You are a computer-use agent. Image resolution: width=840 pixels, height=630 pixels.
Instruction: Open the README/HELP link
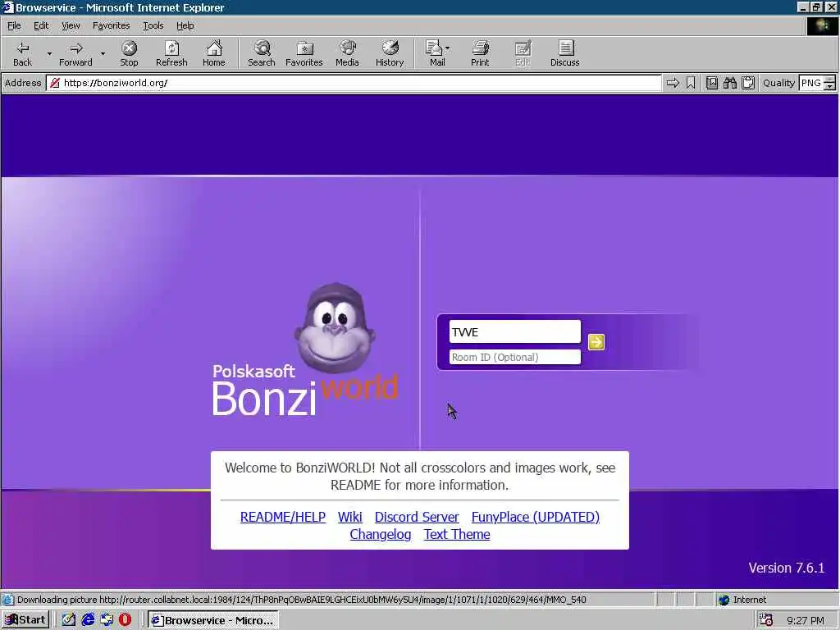click(283, 517)
